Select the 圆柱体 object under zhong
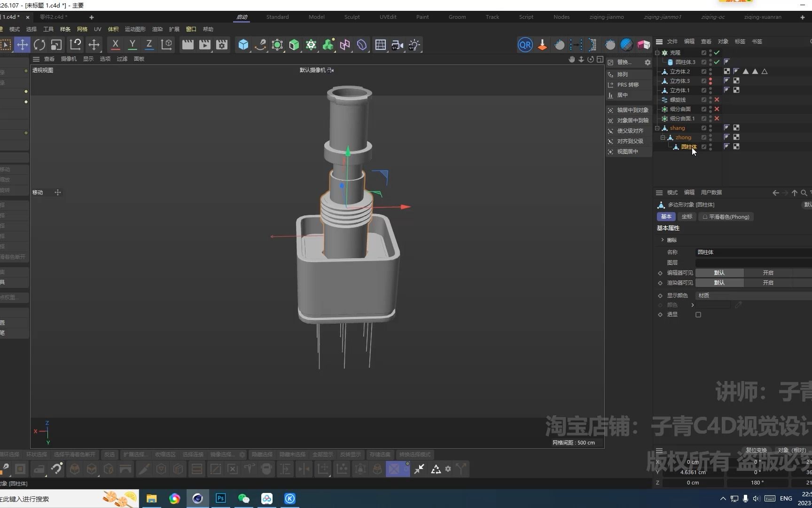Viewport: 812px width, 508px height. coord(689,147)
